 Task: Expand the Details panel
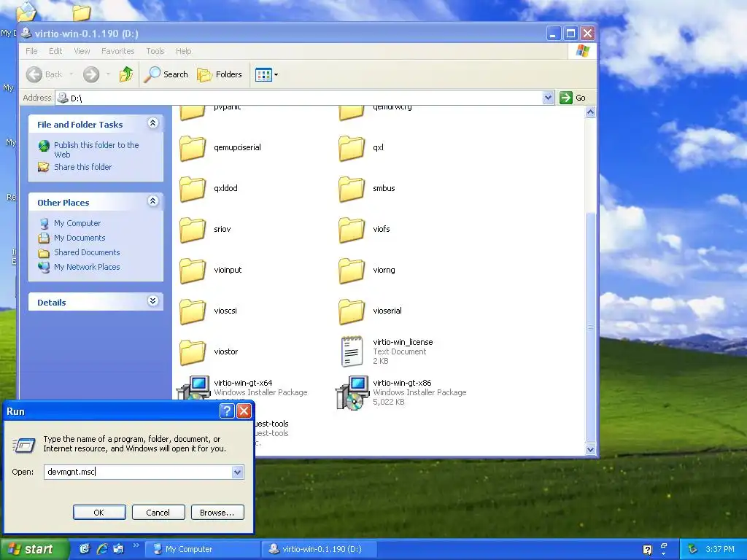(x=152, y=301)
